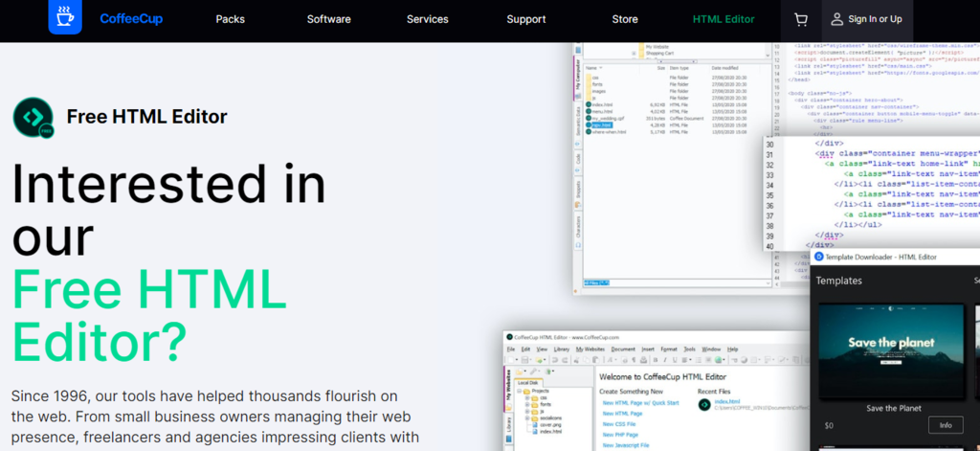Click the green Free HTML Editor badge icon
Screen dimensions: 980x451
33,118
